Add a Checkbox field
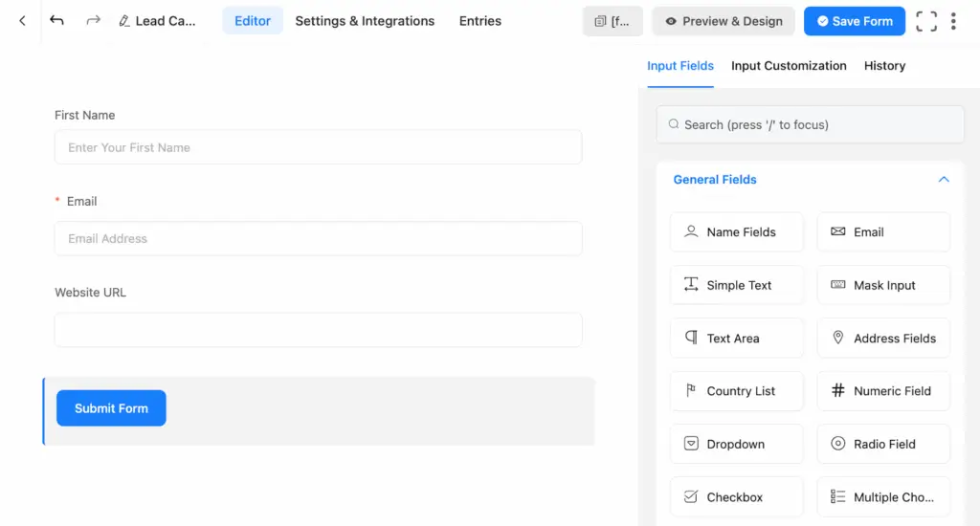 tap(737, 497)
